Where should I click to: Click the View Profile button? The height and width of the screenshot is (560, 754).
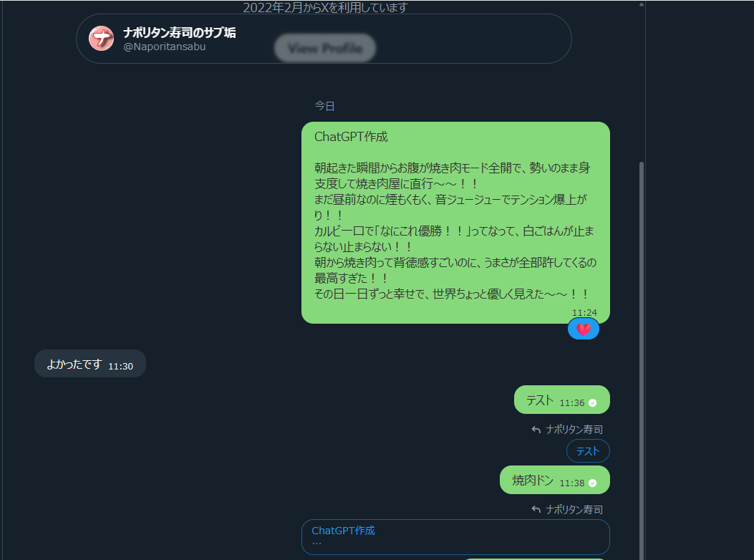[x=325, y=48]
